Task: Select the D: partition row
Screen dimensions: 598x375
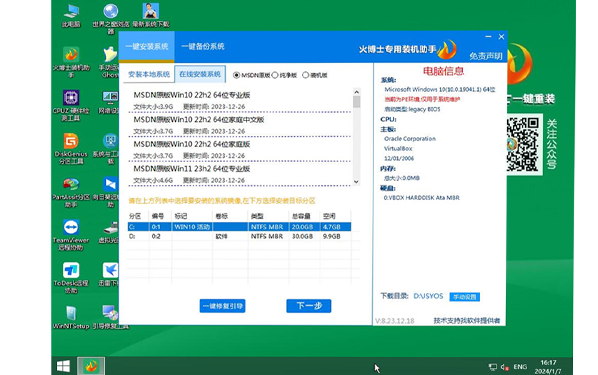Action: pos(239,236)
